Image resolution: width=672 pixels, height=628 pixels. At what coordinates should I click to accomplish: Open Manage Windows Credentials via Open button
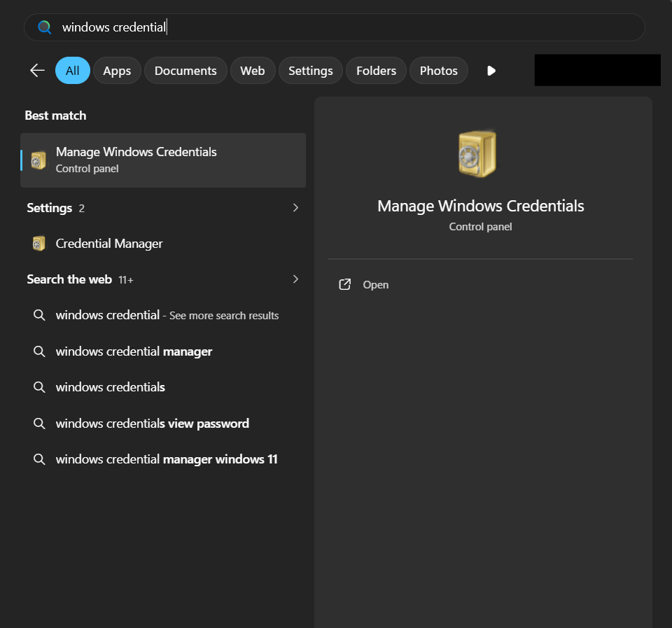[375, 285]
